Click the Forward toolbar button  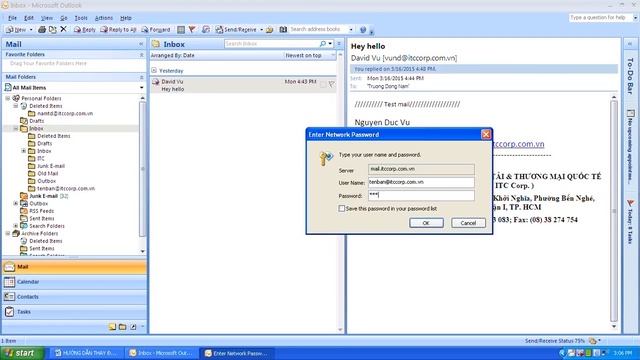pyautogui.click(x=156, y=29)
